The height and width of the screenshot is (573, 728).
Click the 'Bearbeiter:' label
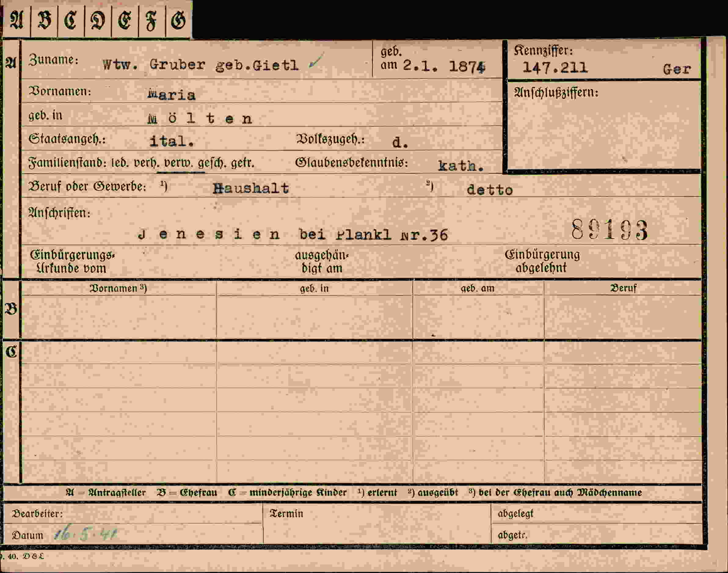coord(37,514)
